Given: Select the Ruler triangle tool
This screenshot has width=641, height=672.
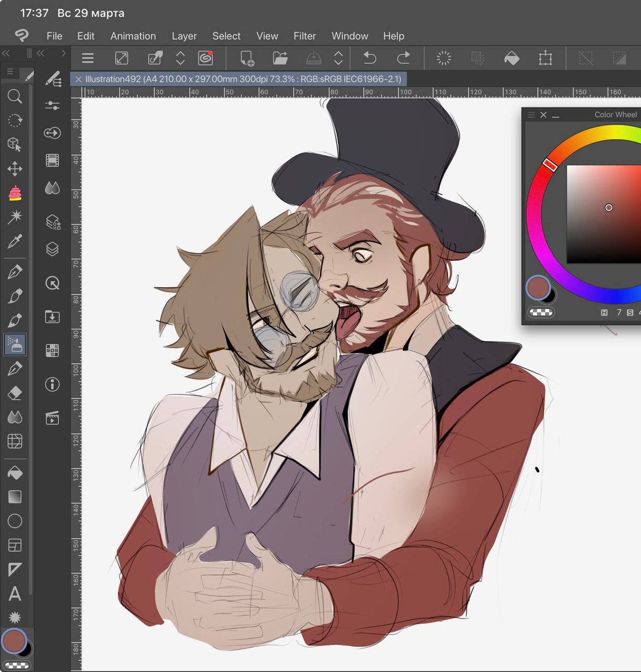Looking at the screenshot, I should (15, 570).
